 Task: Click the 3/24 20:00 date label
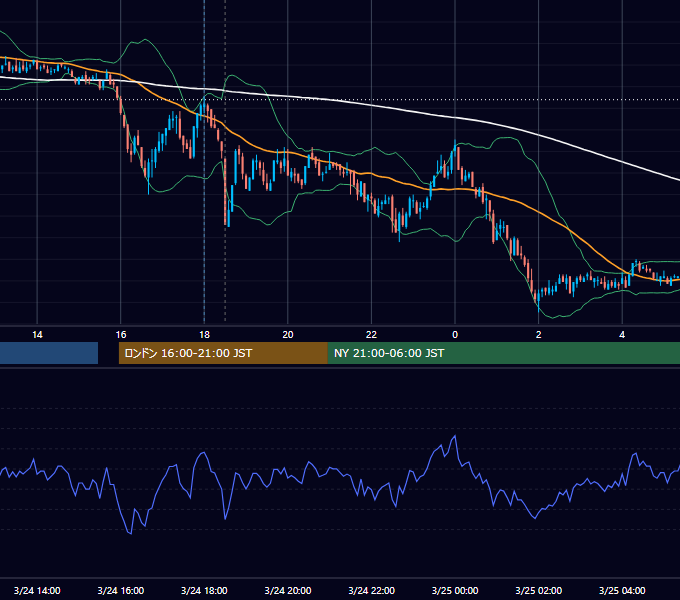click(288, 590)
